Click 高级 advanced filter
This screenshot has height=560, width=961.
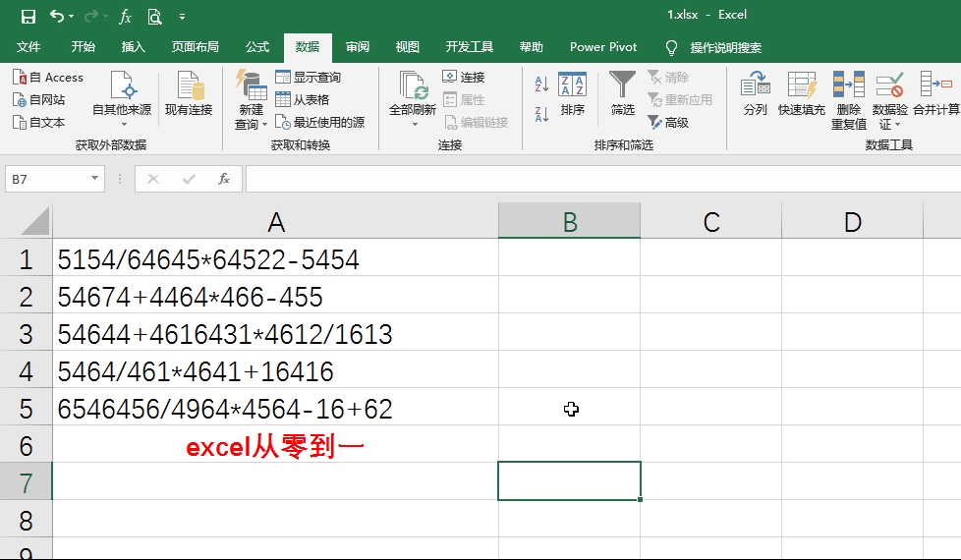pyautogui.click(x=668, y=123)
